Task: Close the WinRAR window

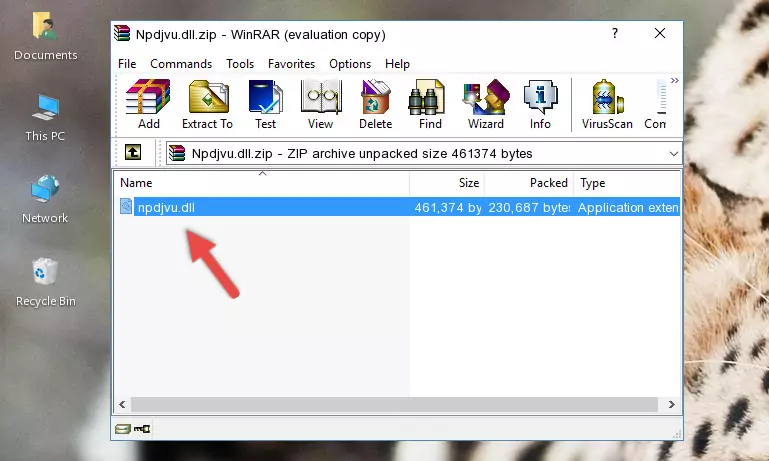Action: tap(660, 33)
